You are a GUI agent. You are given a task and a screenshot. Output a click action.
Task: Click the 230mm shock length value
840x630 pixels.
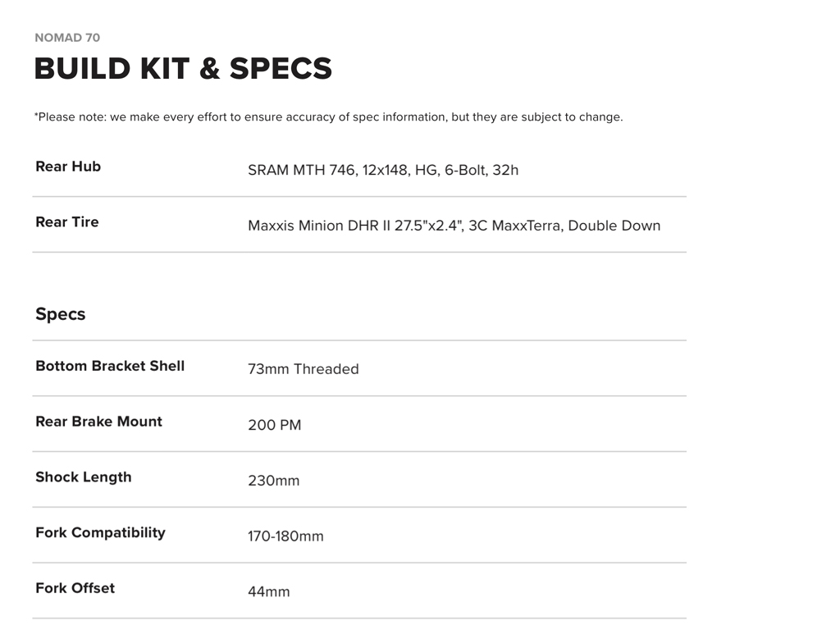pyautogui.click(x=274, y=481)
